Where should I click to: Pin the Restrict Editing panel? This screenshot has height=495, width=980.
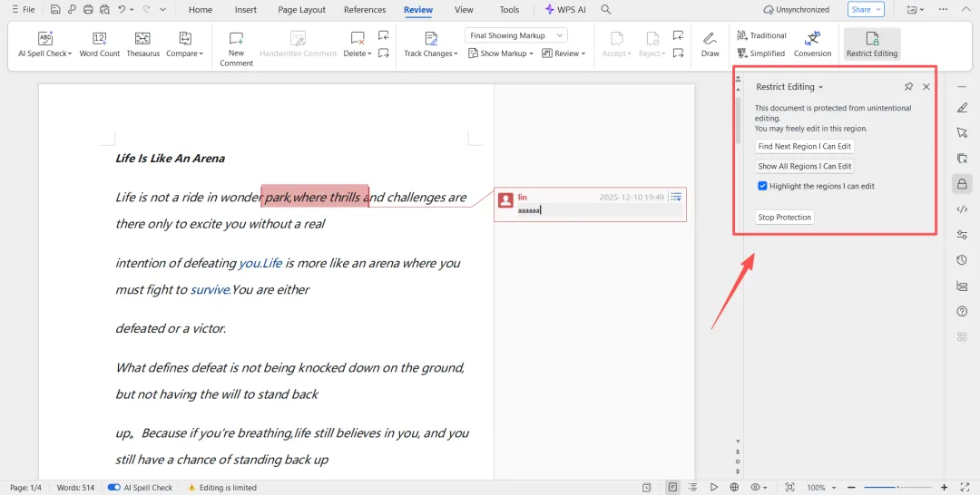click(x=908, y=87)
